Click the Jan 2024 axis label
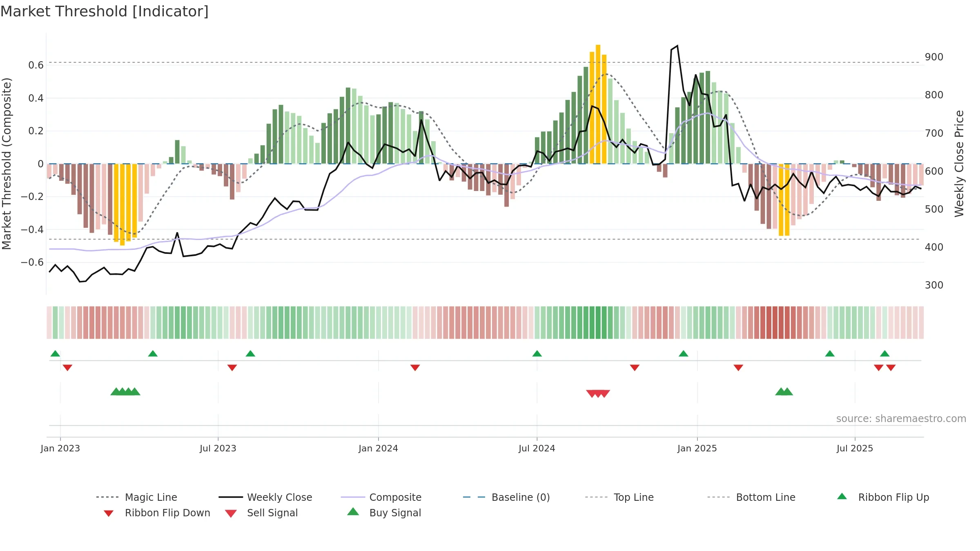980x551 pixels. (x=378, y=449)
